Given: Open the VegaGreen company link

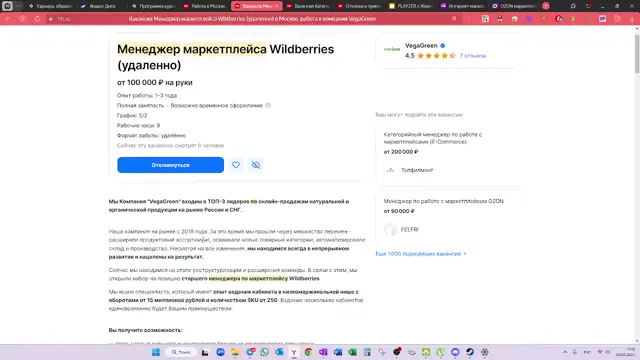Looking at the screenshot, I should point(421,46).
